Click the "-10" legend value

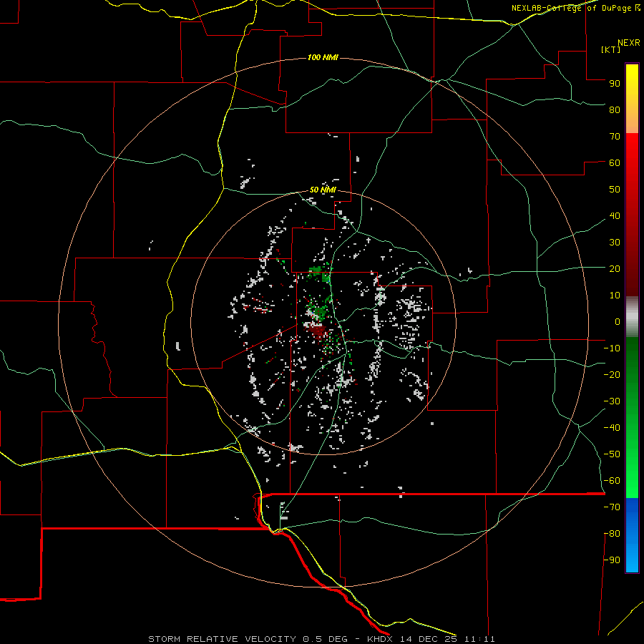tap(612, 348)
